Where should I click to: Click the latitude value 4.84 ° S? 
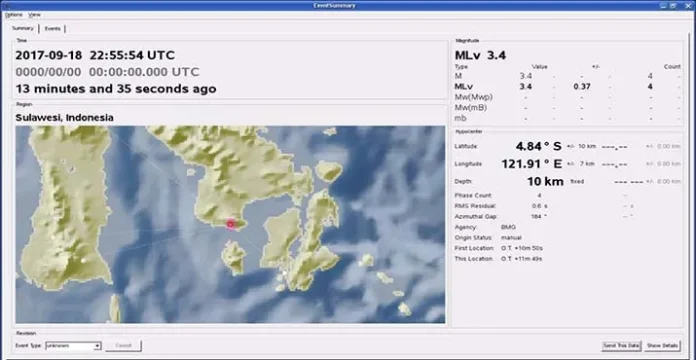pos(538,146)
